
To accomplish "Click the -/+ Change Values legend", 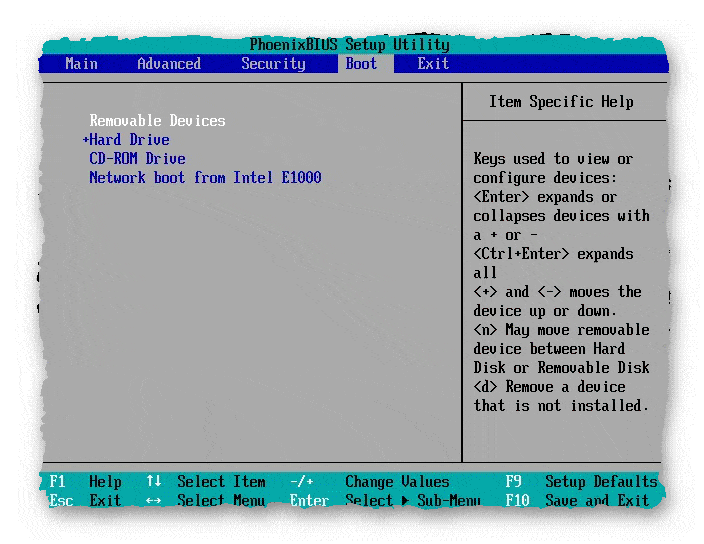I will coord(370,482).
